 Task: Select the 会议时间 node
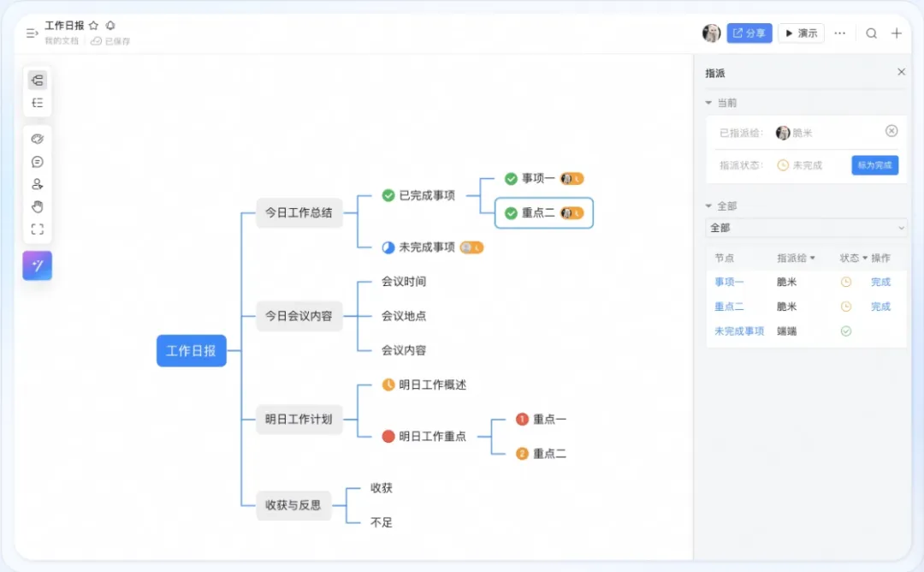[404, 281]
